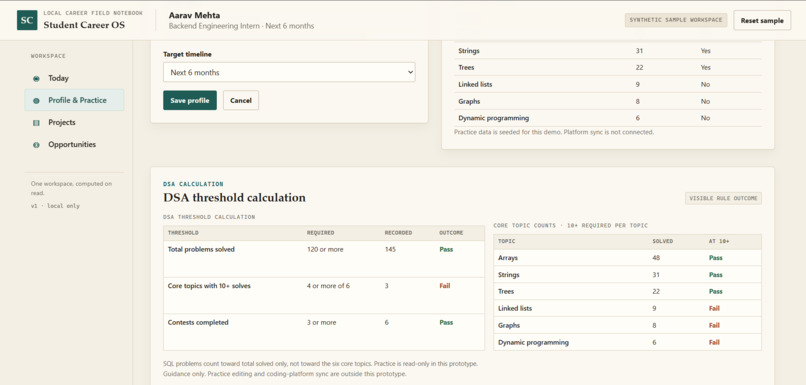Click the 120 or more requirement
The width and height of the screenshot is (806, 385).
pyautogui.click(x=325, y=249)
